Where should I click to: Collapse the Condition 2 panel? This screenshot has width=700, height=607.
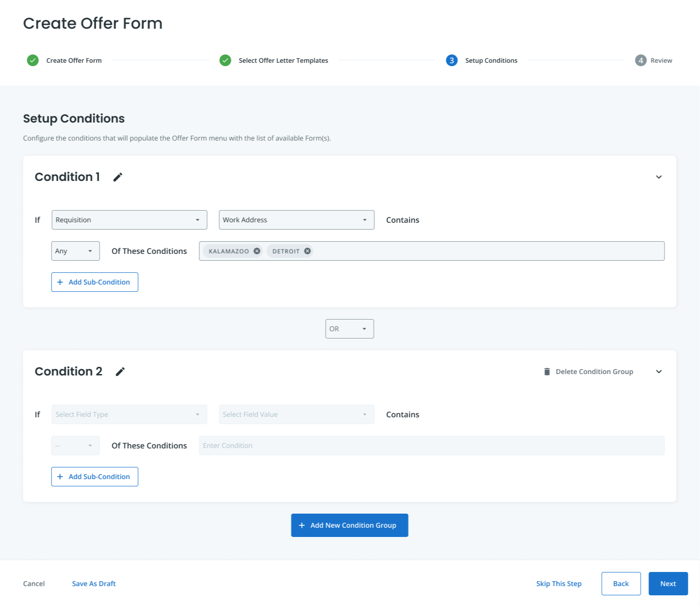coord(659,372)
